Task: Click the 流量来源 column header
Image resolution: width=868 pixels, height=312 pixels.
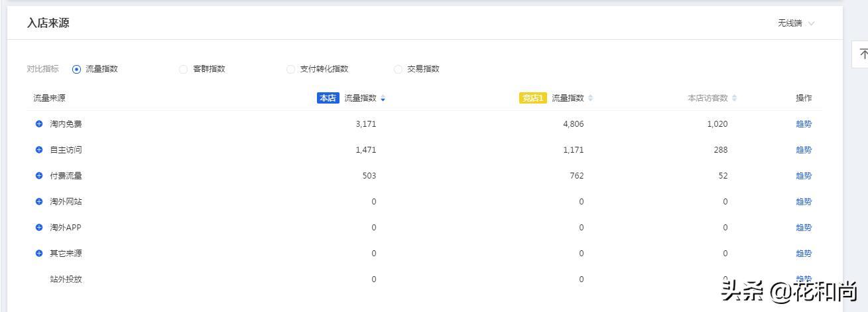Action: [x=50, y=98]
